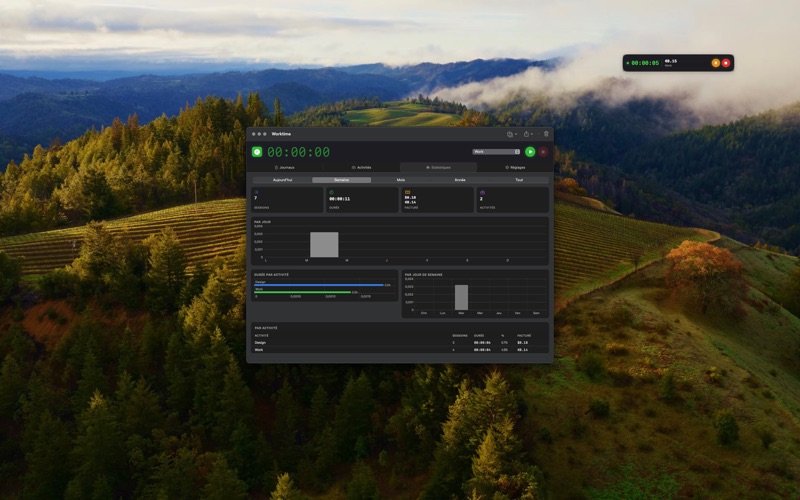Select the Mois period segment
The image size is (800, 500).
(x=401, y=180)
